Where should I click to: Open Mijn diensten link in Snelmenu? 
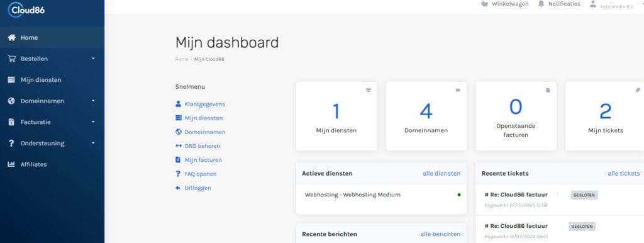point(204,118)
